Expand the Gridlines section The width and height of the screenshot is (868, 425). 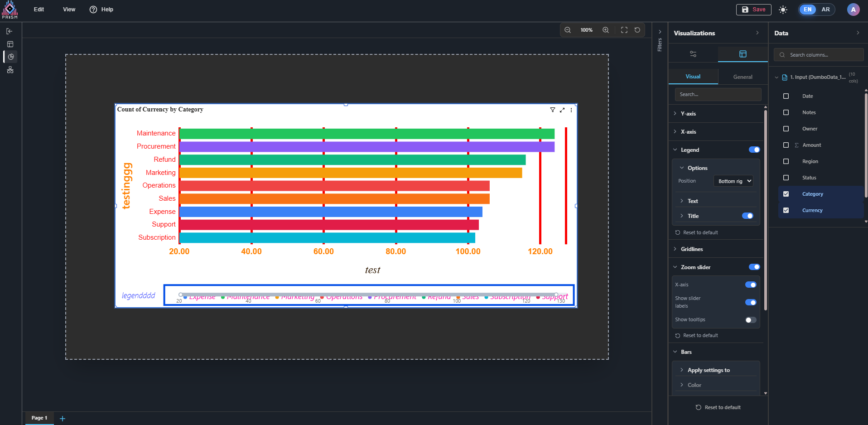coord(692,249)
